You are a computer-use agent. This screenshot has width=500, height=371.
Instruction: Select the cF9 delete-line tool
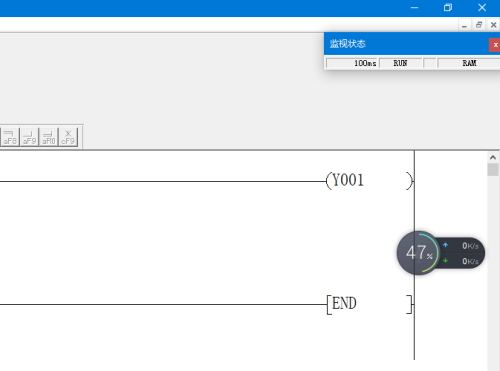pos(68,137)
